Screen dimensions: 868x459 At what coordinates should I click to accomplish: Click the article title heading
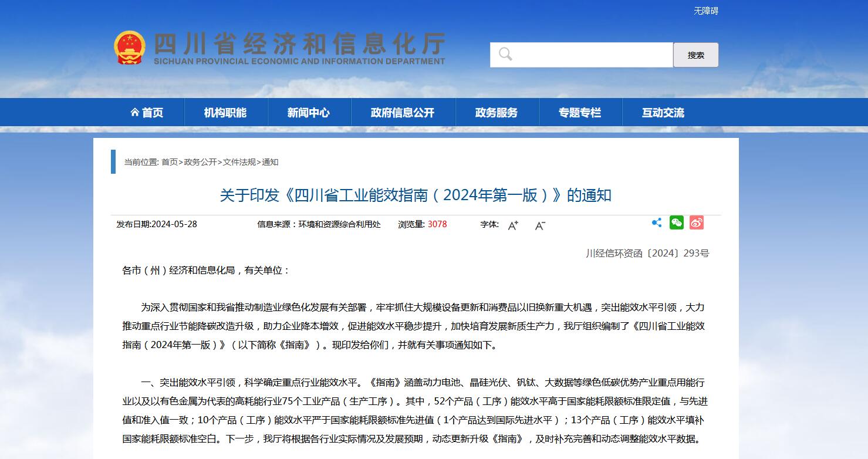tap(416, 195)
